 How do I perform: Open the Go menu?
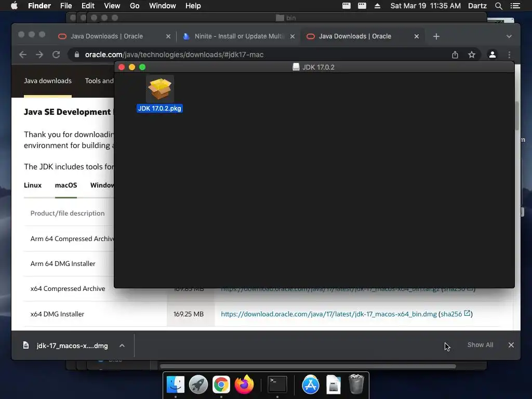click(135, 6)
